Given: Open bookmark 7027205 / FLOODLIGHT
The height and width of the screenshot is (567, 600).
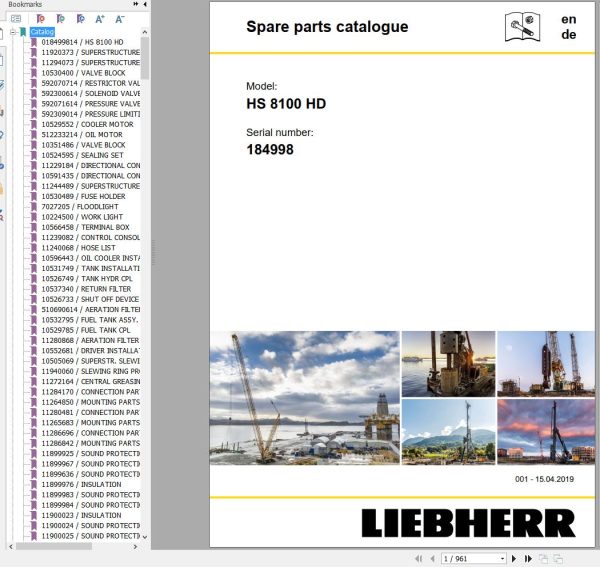Looking at the screenshot, I should click(x=80, y=207).
